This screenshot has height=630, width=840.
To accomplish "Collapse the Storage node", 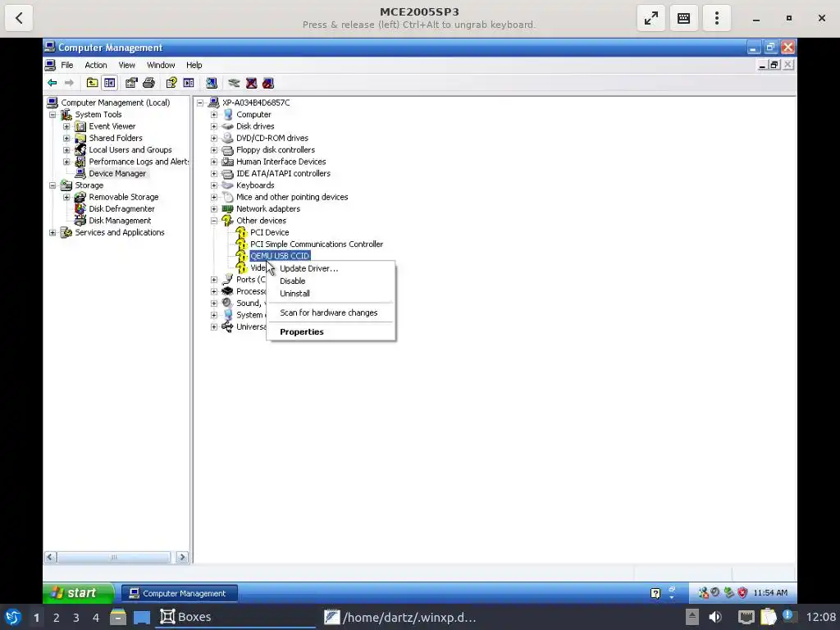I will pos(52,185).
